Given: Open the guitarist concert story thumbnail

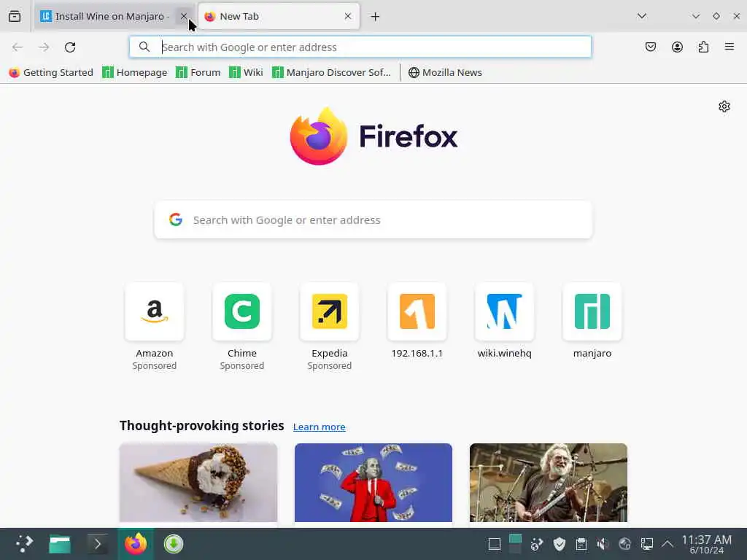Looking at the screenshot, I should [x=549, y=483].
